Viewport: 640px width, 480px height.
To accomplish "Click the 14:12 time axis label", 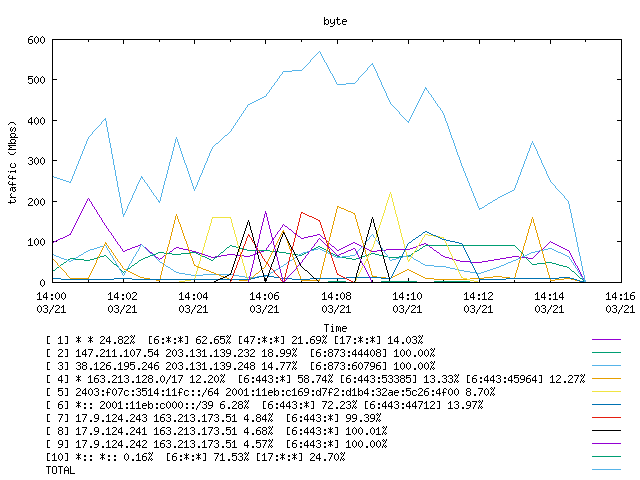I will 478,296.
